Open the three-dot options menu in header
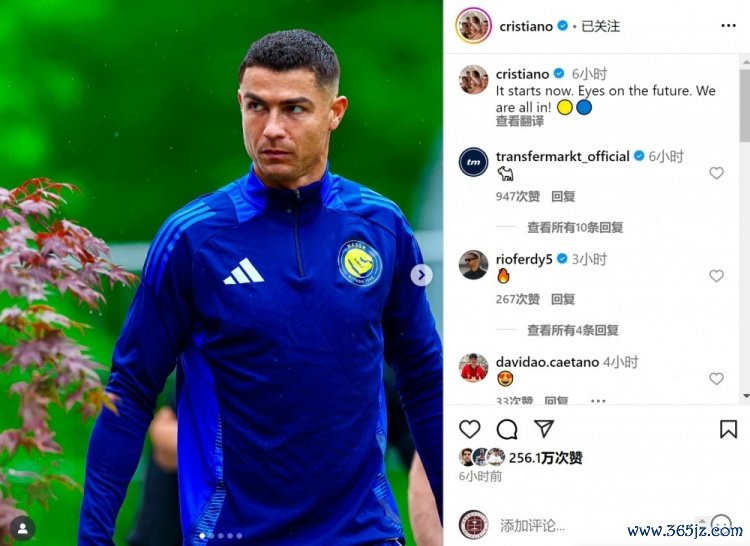Screen dimensions: 750x546 728,25
